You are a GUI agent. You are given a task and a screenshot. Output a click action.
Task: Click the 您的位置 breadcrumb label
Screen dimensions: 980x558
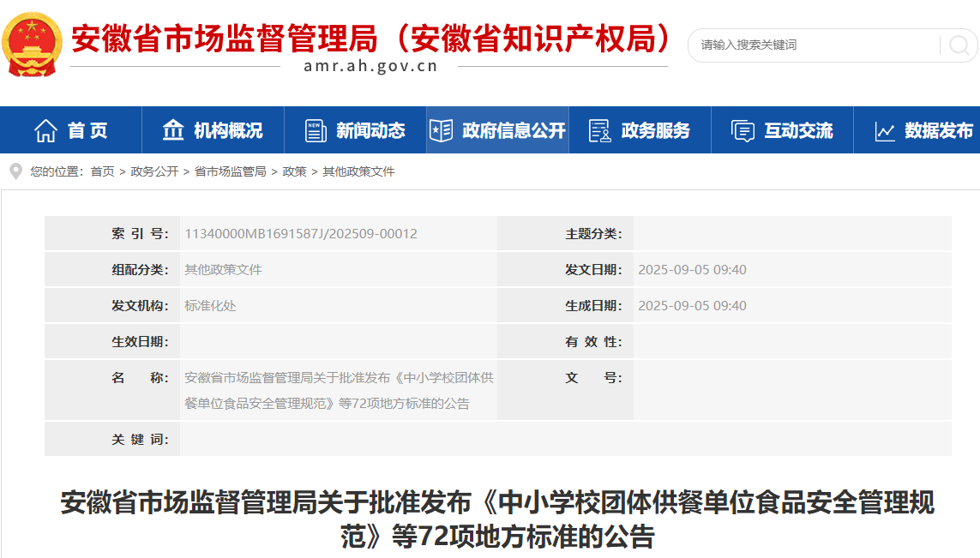[57, 171]
